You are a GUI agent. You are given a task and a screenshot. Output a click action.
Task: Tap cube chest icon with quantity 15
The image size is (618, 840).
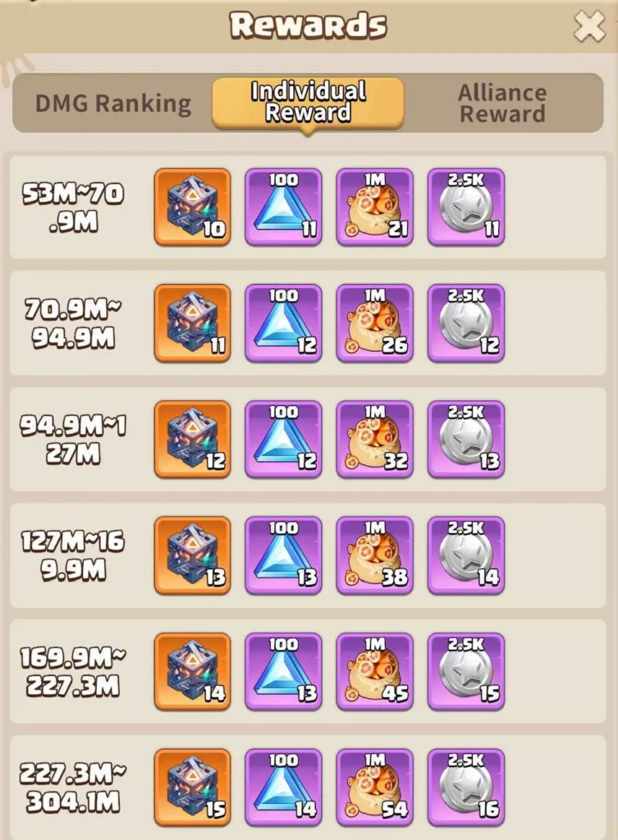(193, 787)
